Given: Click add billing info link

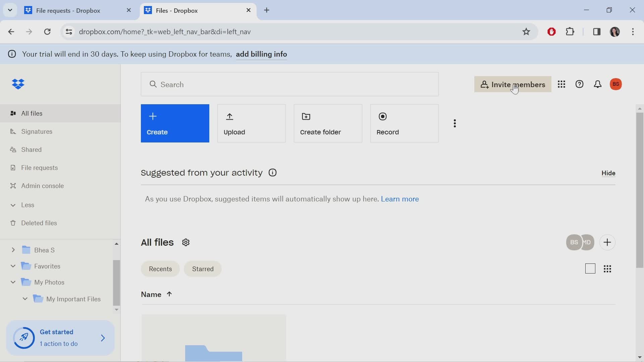Looking at the screenshot, I should pos(261,54).
